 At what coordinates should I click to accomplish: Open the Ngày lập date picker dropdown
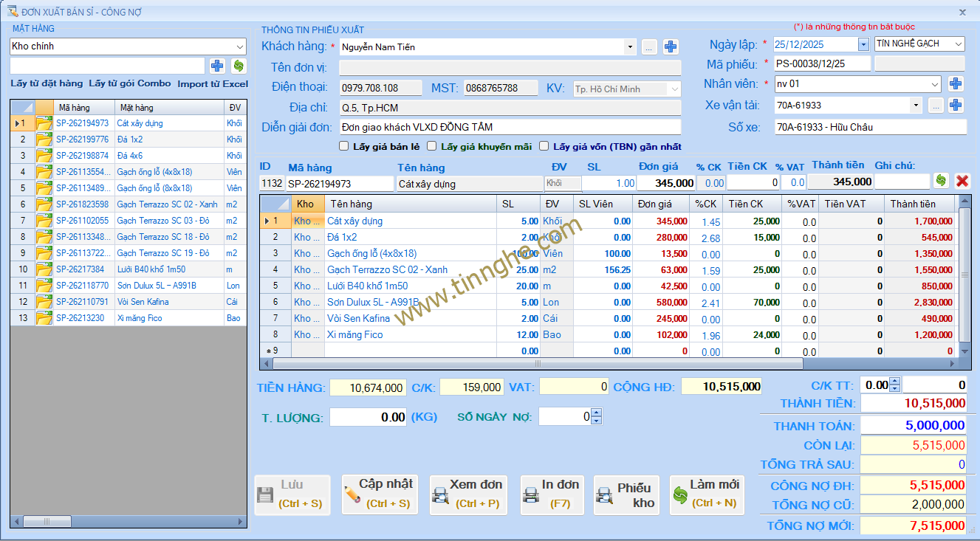863,44
